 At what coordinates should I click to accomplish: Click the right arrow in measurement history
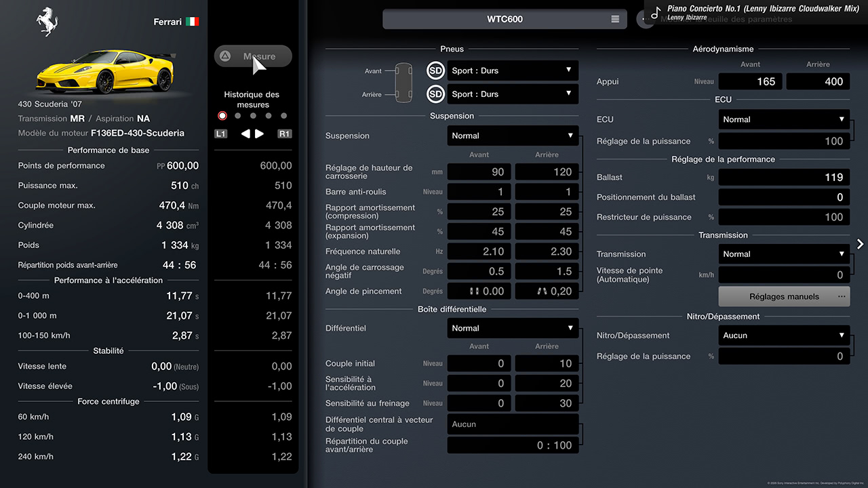[260, 134]
